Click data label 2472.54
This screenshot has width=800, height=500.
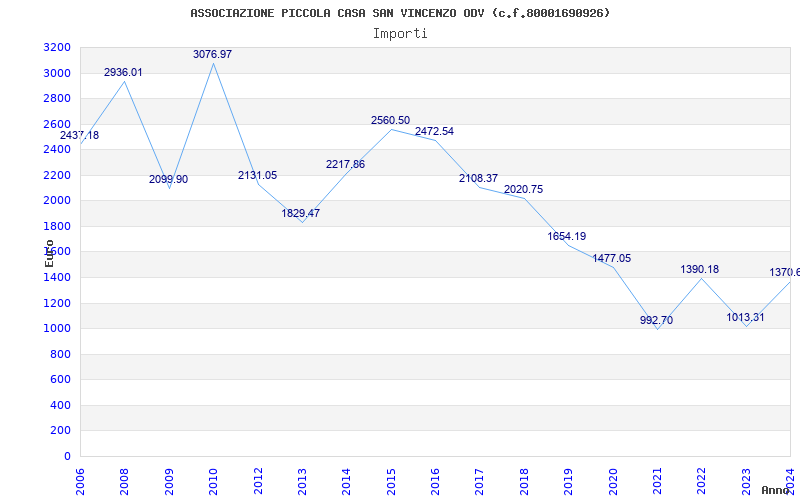click(434, 131)
